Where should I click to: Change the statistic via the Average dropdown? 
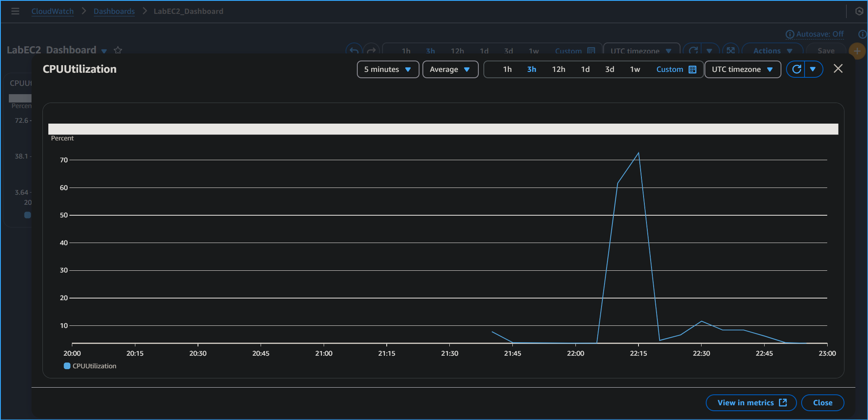(x=450, y=69)
